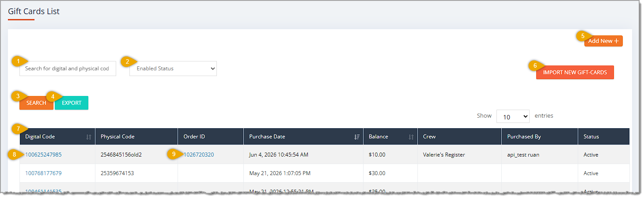
Task: Select the $30.00 balance cell
Action: pos(390,173)
